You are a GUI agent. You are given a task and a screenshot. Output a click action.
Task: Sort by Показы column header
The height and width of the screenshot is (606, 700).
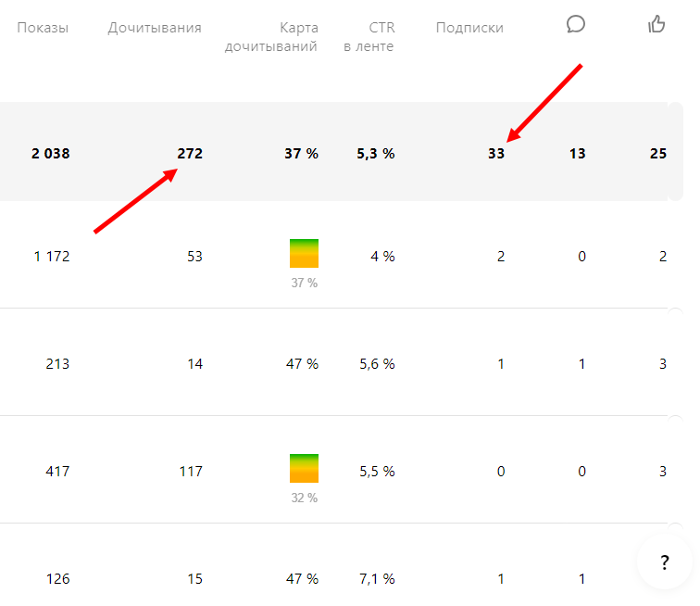pos(43,28)
